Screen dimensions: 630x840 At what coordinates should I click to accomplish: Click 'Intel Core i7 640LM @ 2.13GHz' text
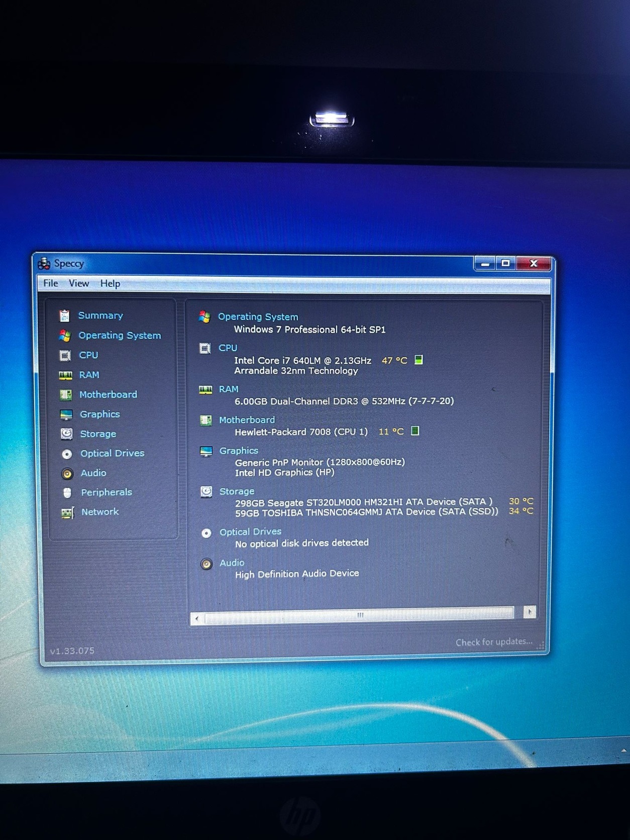pos(302,360)
